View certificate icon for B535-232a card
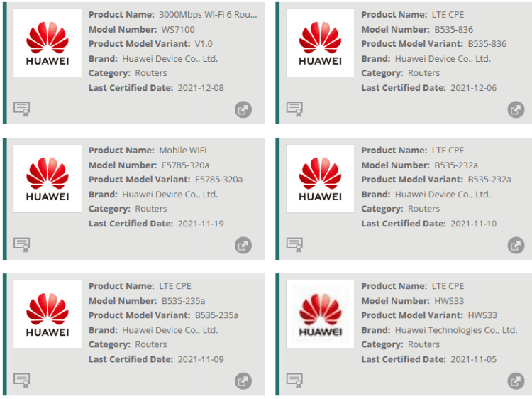 (294, 244)
